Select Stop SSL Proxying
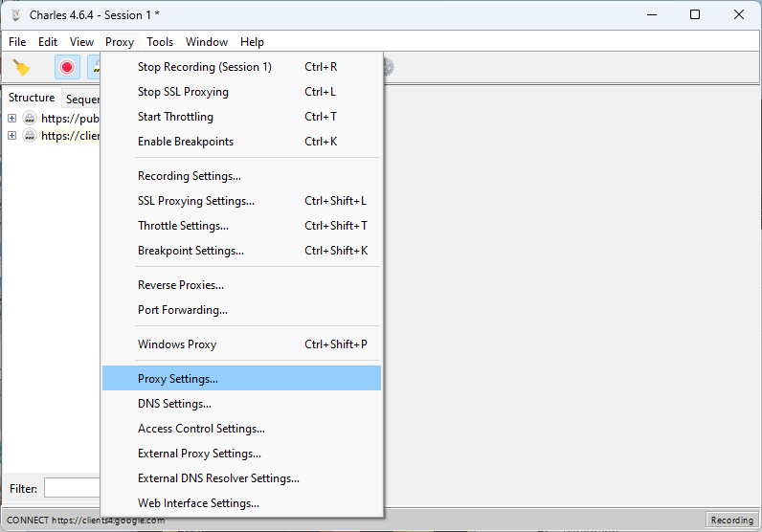762x532 pixels. pos(241,92)
